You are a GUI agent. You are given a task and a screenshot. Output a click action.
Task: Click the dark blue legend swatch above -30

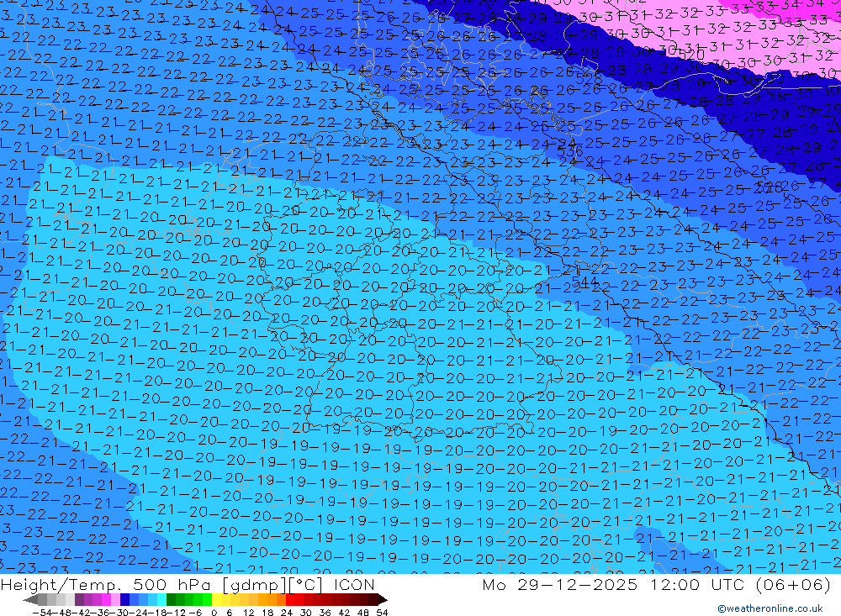click(124, 599)
